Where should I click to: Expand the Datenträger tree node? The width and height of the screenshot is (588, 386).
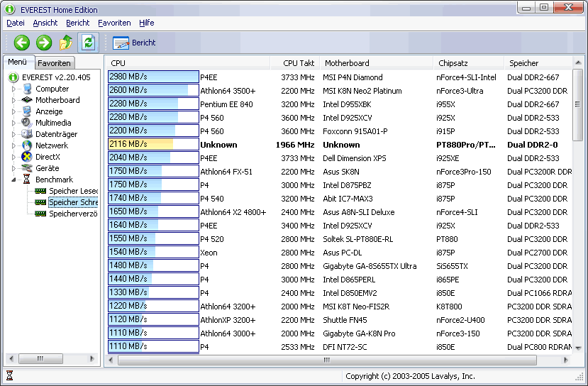(x=14, y=134)
